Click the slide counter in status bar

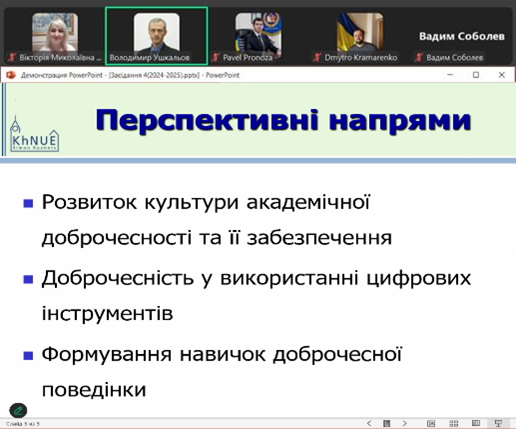(x=23, y=424)
